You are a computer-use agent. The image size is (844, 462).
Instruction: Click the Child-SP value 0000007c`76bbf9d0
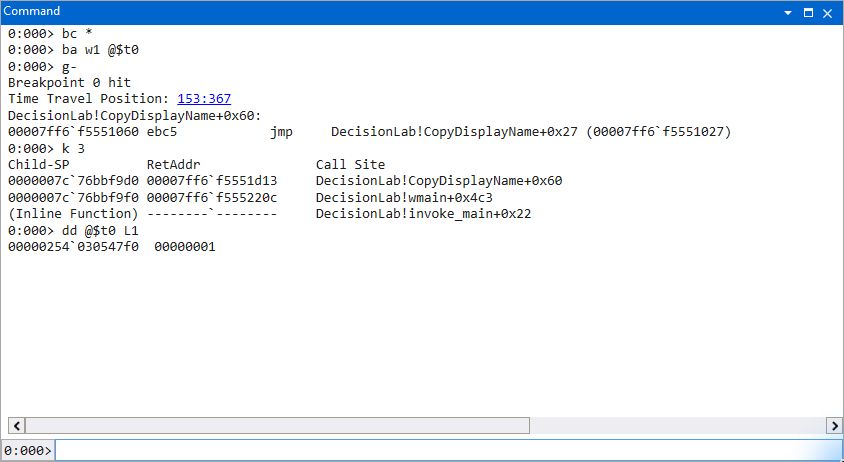click(73, 181)
